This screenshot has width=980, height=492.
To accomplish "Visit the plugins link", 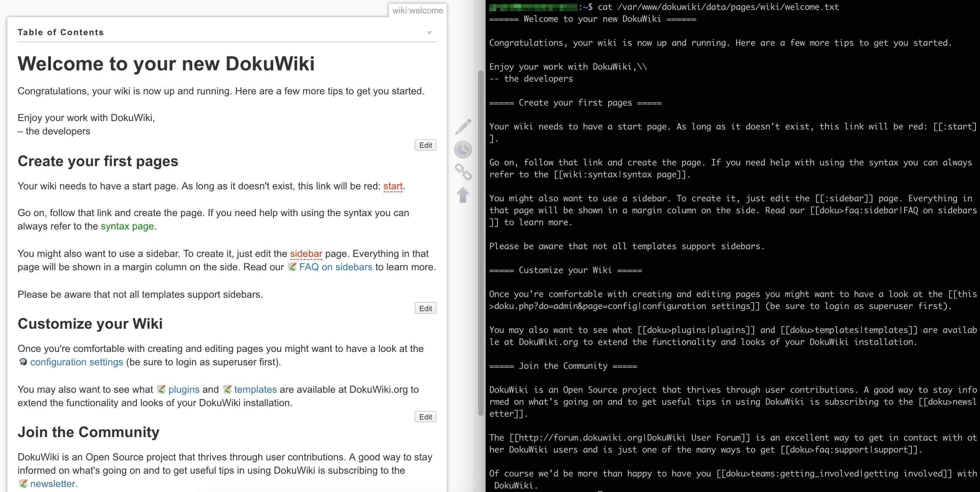I will pyautogui.click(x=184, y=389).
